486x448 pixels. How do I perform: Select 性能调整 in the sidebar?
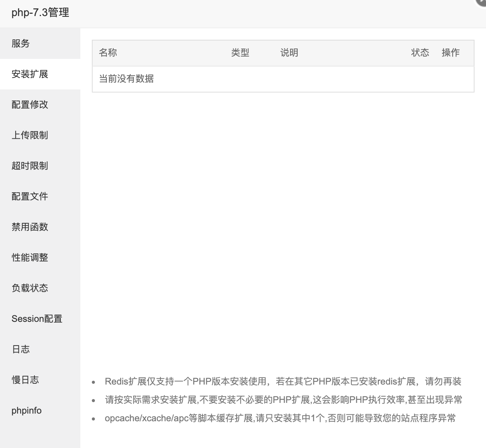40,258
